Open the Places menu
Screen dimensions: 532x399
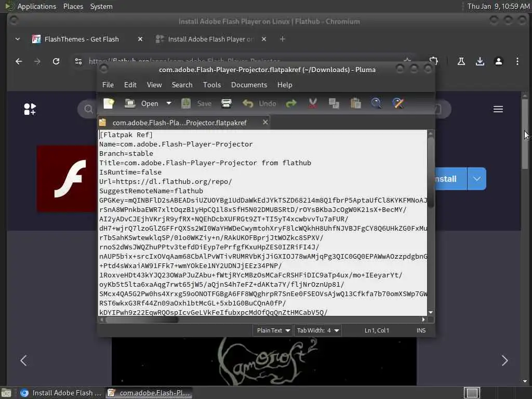pyautogui.click(x=73, y=6)
